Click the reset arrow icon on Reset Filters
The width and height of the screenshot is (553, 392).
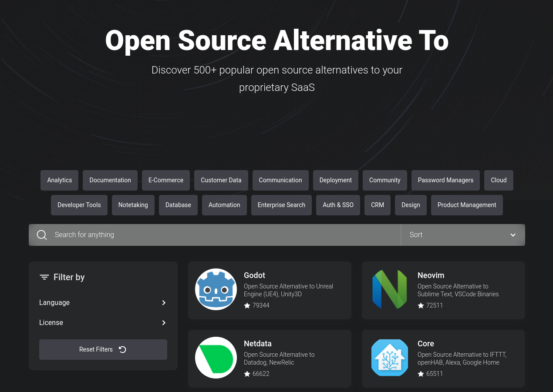pyautogui.click(x=122, y=349)
